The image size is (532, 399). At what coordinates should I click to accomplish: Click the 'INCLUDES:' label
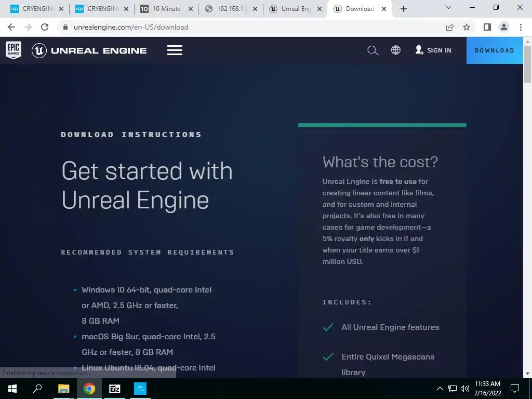point(347,302)
